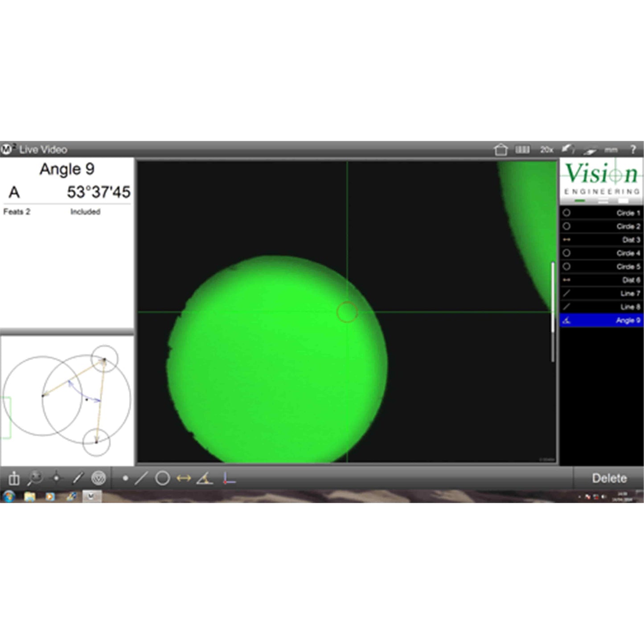Click the part view diagram thumbnail
Viewport: 644px width, 644px height.
click(x=67, y=400)
